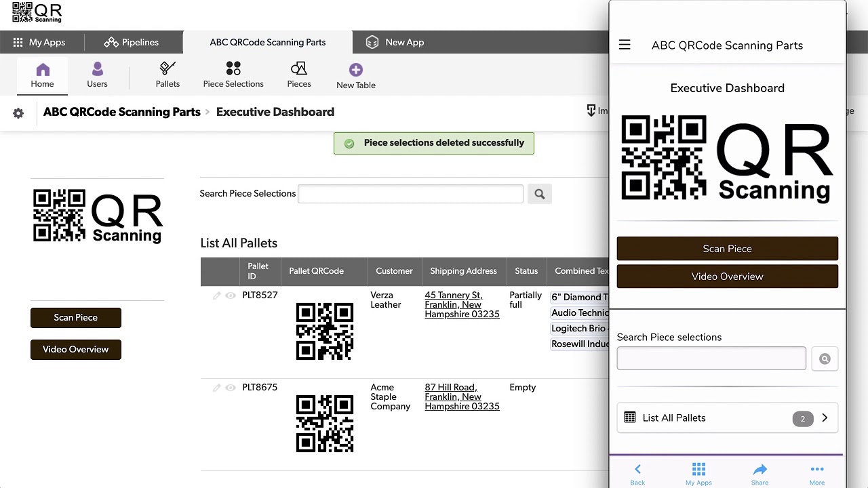Click the mobile Search Piece selections field
This screenshot has height=488, width=868.
click(711, 359)
